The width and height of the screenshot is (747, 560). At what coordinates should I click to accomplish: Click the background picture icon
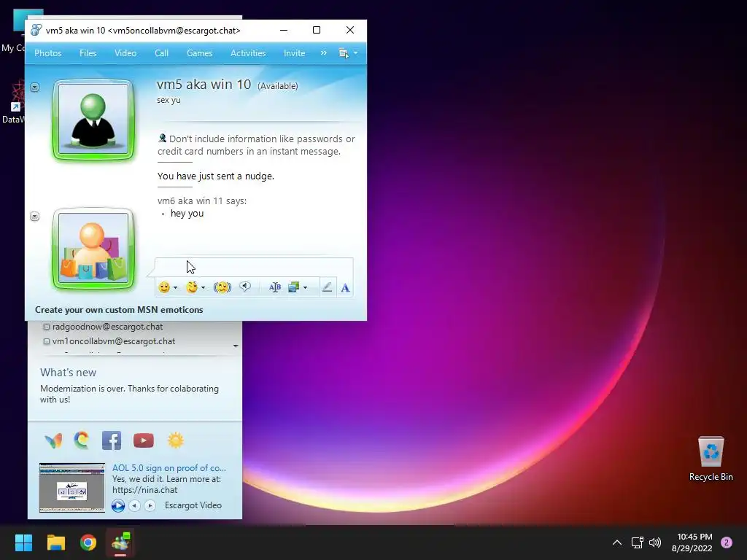click(x=293, y=287)
